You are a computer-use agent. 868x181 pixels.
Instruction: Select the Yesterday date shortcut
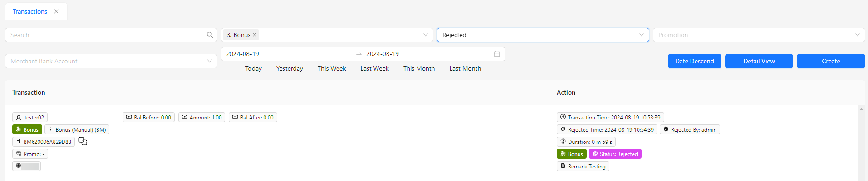[289, 68]
